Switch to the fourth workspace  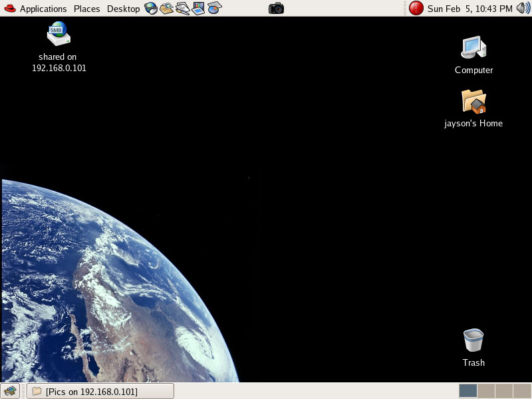522,391
